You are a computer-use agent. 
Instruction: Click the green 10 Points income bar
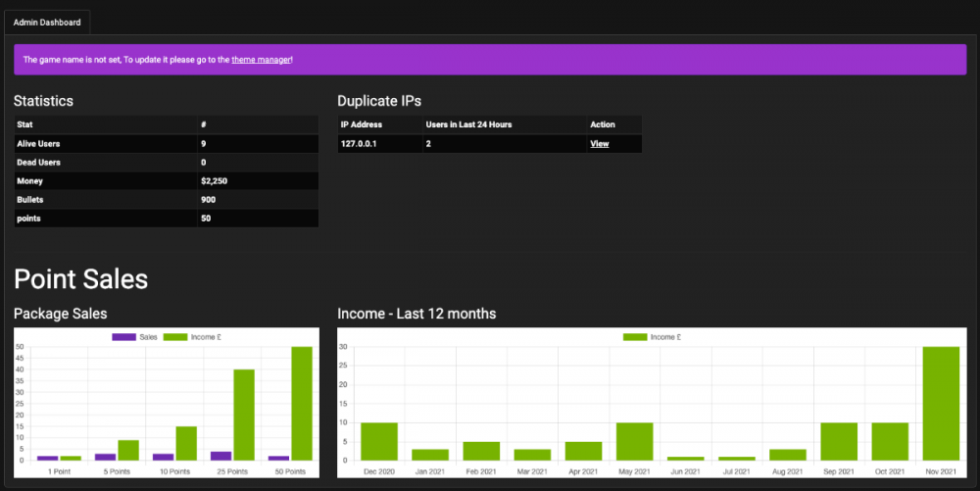185,443
